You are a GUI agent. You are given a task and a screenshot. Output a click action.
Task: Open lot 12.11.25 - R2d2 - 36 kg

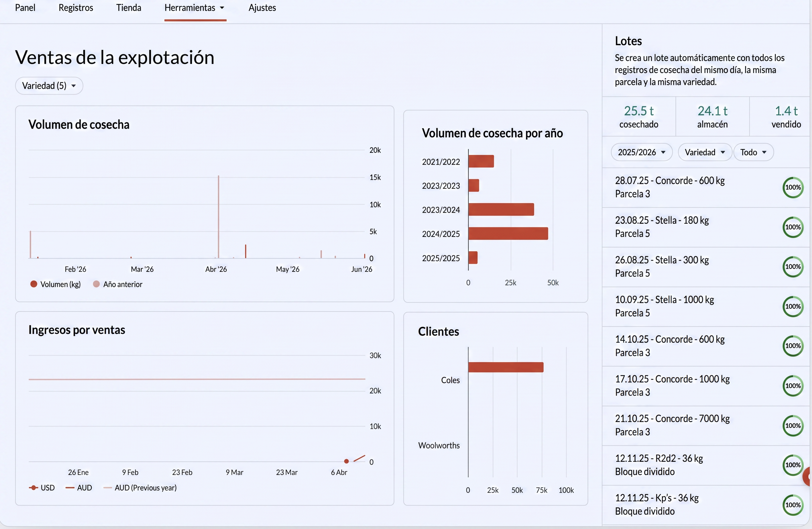[x=706, y=465]
